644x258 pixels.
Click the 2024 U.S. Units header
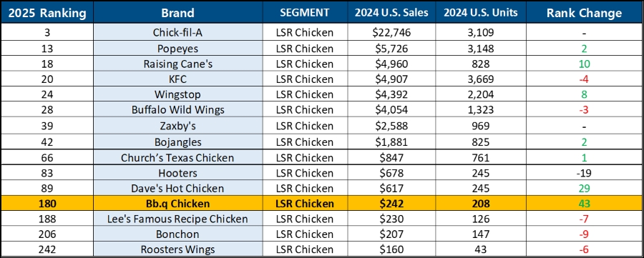(x=481, y=13)
